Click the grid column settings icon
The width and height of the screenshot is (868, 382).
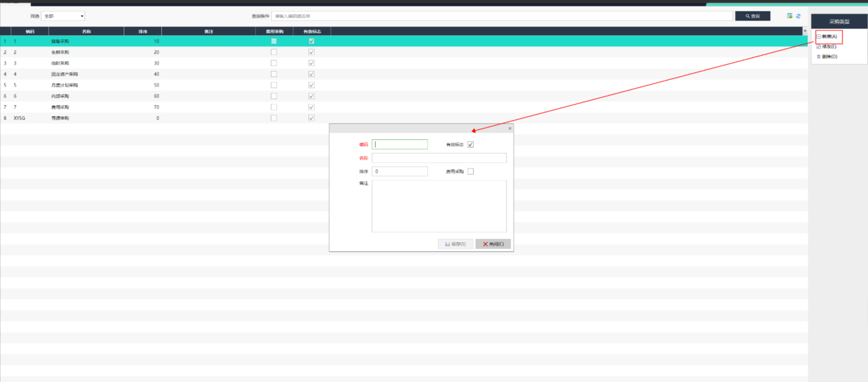(x=805, y=31)
